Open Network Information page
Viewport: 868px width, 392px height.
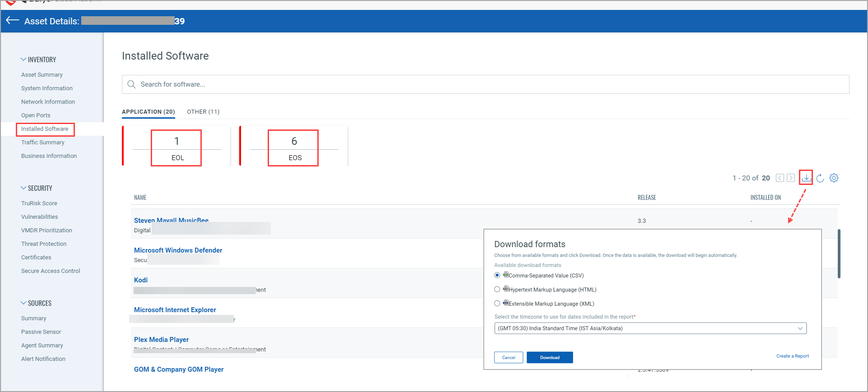[x=48, y=102]
